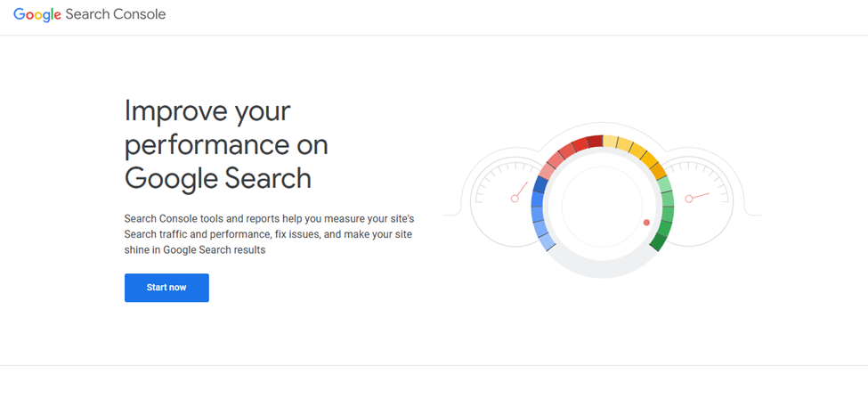The image size is (868, 399).
Task: Click the pink segment of the dial
Action: [548, 169]
